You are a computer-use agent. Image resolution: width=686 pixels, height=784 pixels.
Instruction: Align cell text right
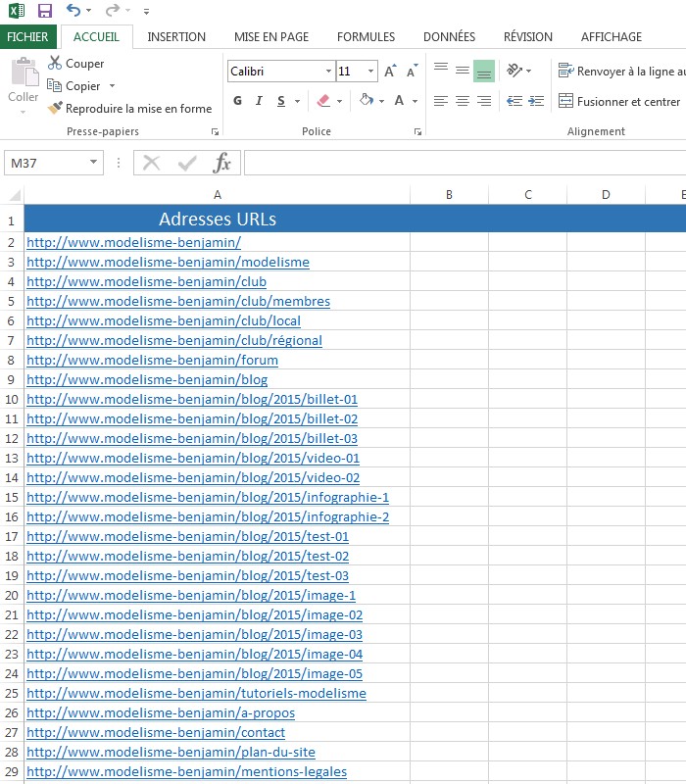click(484, 101)
